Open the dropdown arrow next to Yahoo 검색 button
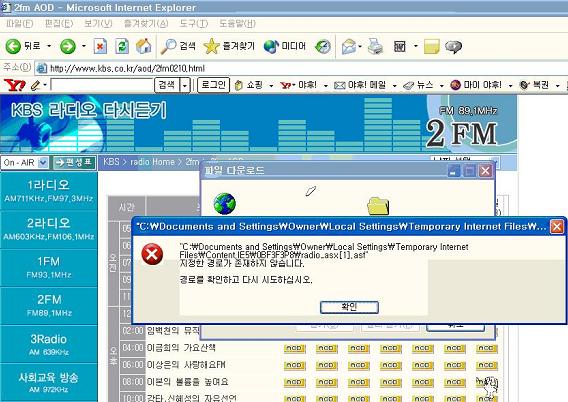 click(185, 85)
